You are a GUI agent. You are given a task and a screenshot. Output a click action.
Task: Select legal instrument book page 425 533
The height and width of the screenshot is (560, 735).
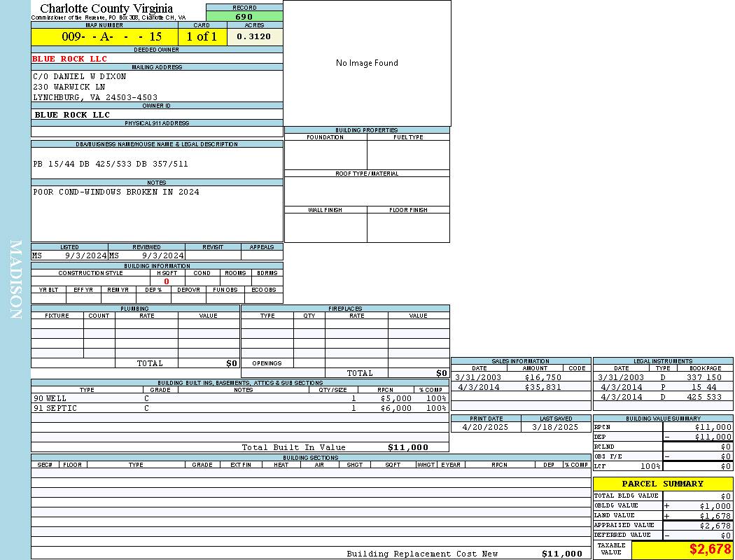(x=703, y=397)
